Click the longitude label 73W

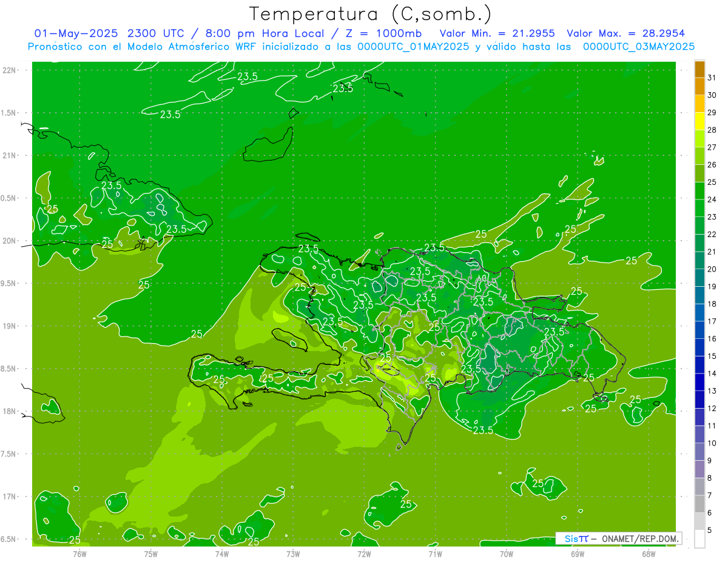(x=293, y=554)
